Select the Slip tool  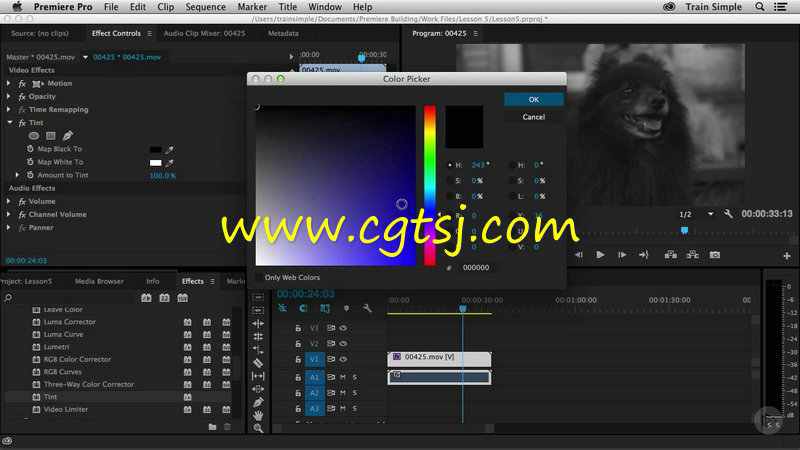[x=258, y=376]
